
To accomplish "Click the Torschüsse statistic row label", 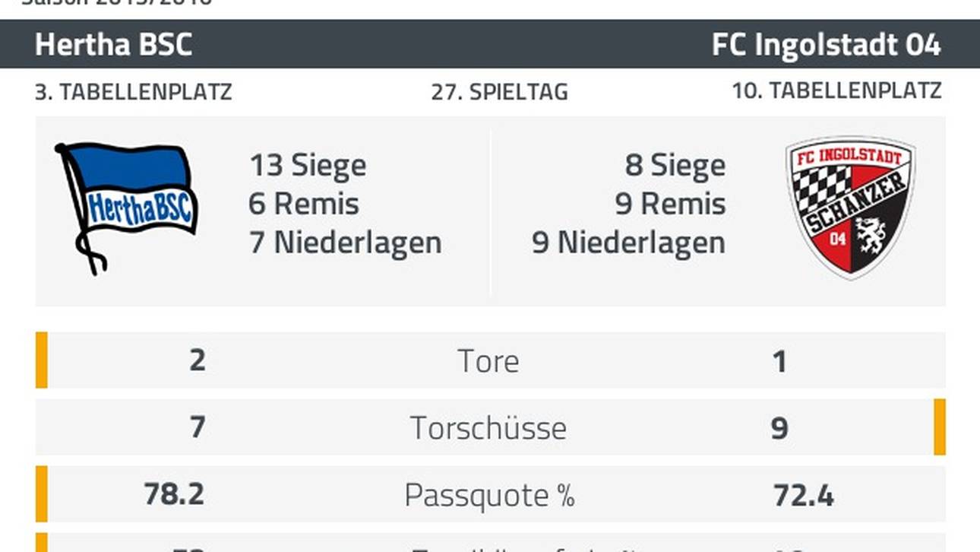I will click(488, 428).
